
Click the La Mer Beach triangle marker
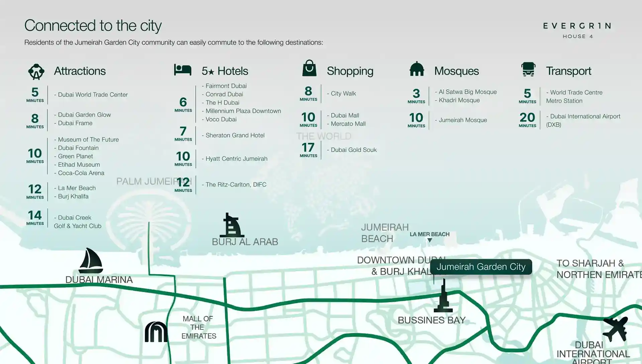430,240
